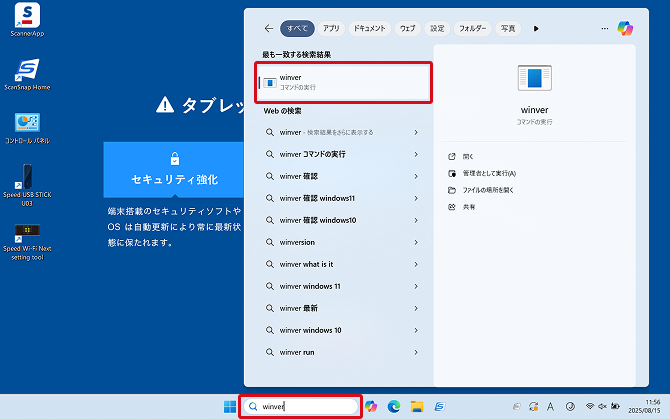Click 管理者として実行 in the details pane
670x419 pixels.
[490, 173]
